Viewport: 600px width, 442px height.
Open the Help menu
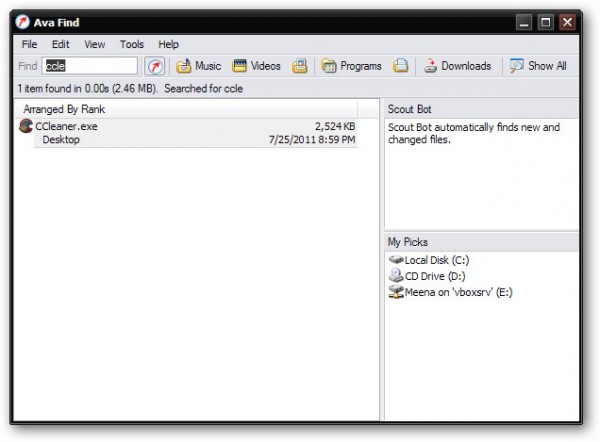click(168, 44)
